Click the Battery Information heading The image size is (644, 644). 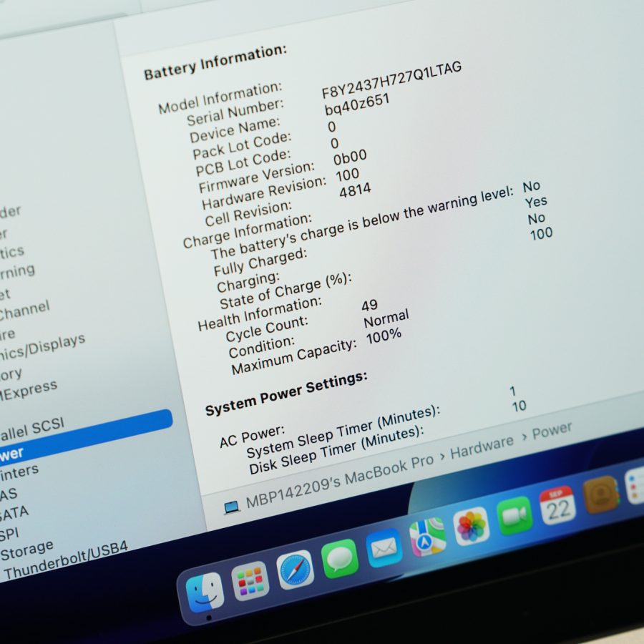(215, 62)
